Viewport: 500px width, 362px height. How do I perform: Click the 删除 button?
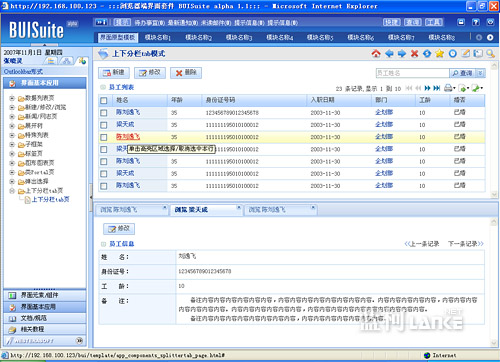click(x=186, y=73)
